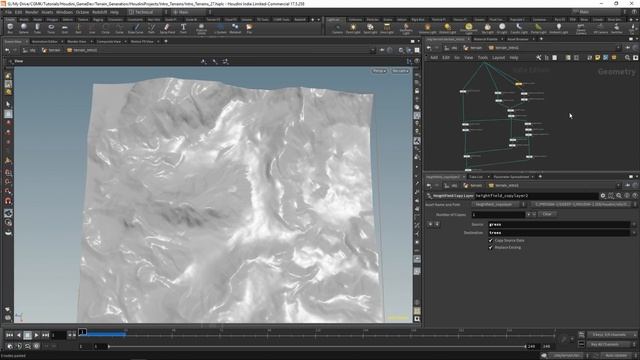The image size is (640, 360).
Task: Open the No cam dropdown in viewport
Action: tap(400, 71)
